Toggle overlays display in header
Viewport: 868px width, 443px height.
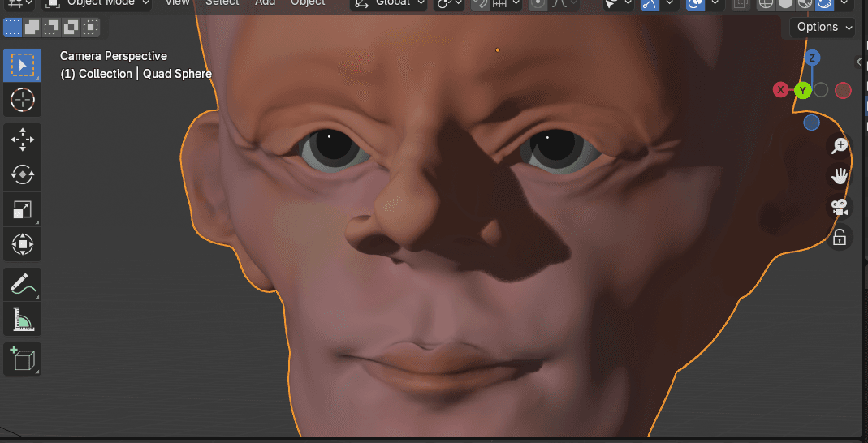coord(696,3)
